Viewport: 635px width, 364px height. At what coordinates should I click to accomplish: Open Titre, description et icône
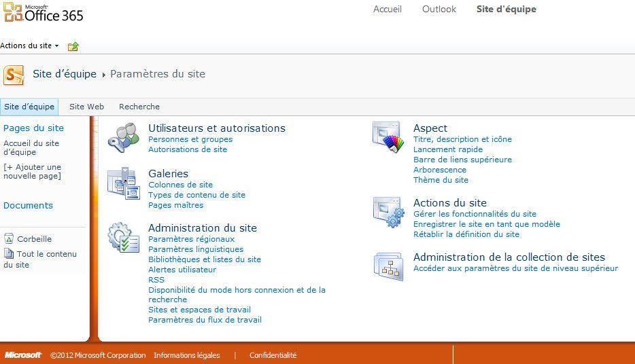pos(462,139)
